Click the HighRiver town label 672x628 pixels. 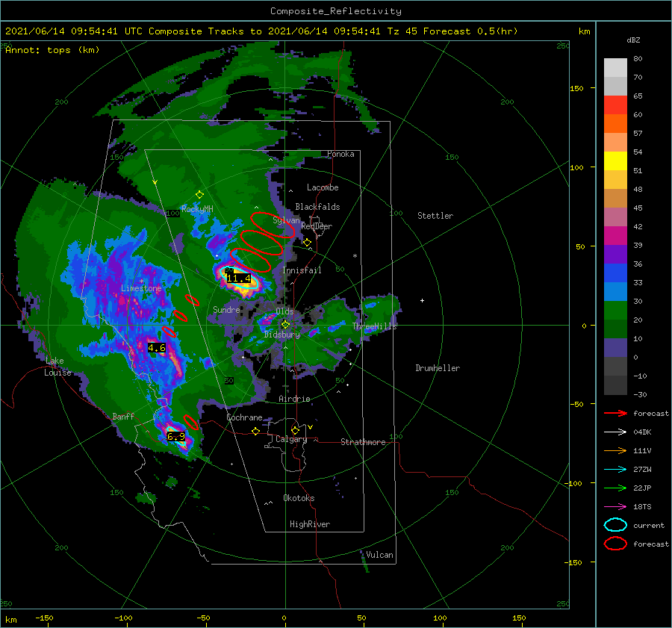pos(310,524)
